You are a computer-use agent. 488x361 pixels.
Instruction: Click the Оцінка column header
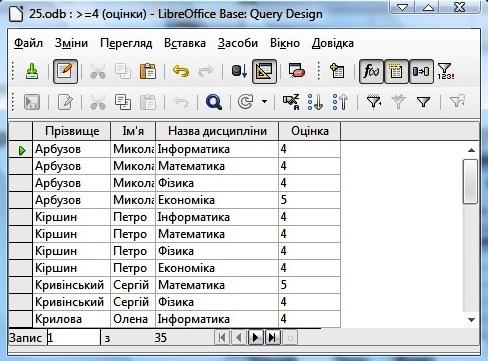(x=310, y=131)
